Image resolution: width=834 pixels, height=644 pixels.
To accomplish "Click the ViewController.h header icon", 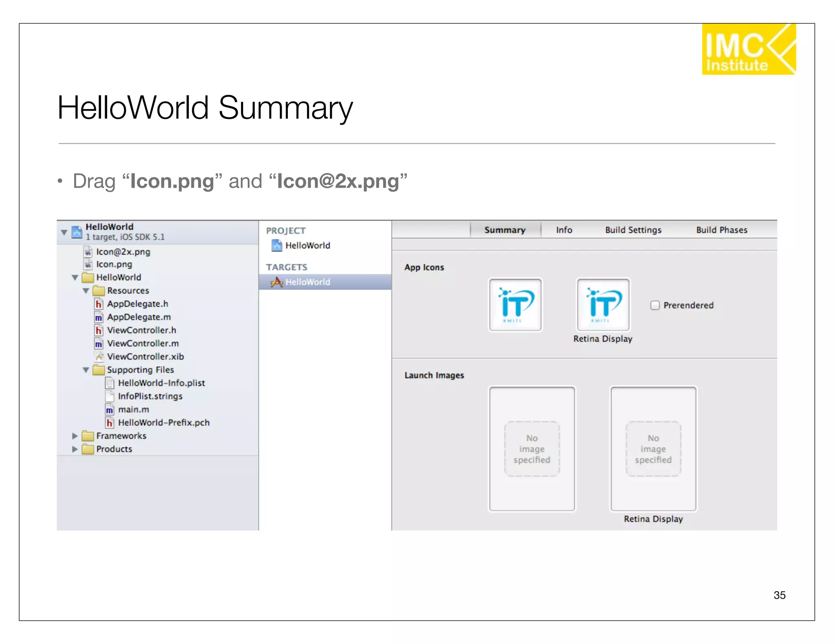I will tap(99, 330).
